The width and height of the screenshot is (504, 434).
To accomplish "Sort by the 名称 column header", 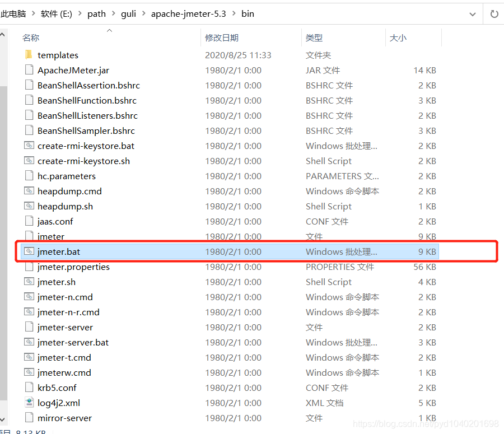I will (31, 38).
